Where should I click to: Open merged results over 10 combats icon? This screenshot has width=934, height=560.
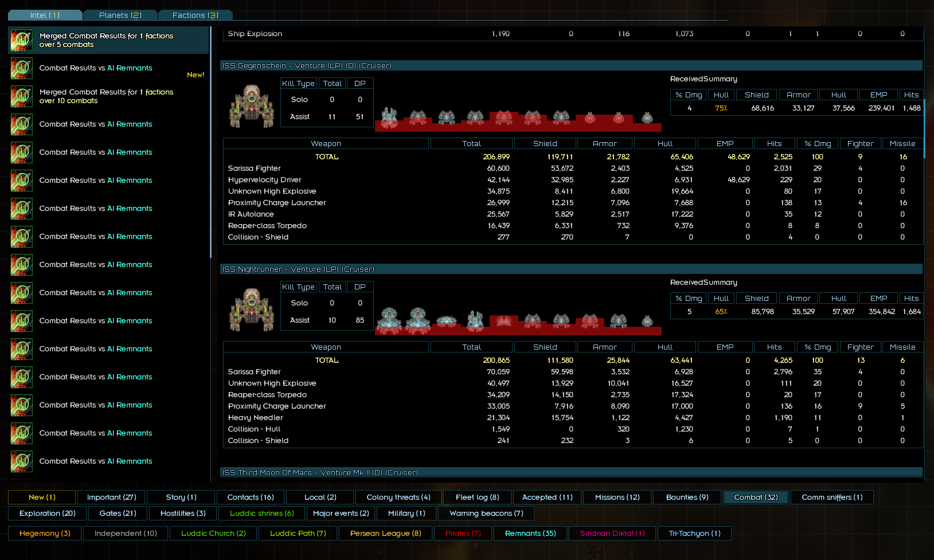22,96
